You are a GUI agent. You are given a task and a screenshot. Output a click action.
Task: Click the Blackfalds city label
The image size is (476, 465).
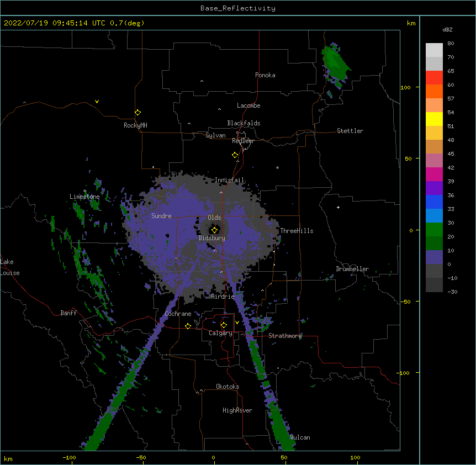[244, 123]
